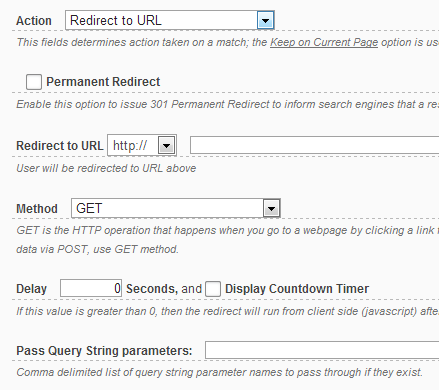The height and width of the screenshot is (390, 439).
Task: Click the Action field label
Action: click(x=34, y=21)
